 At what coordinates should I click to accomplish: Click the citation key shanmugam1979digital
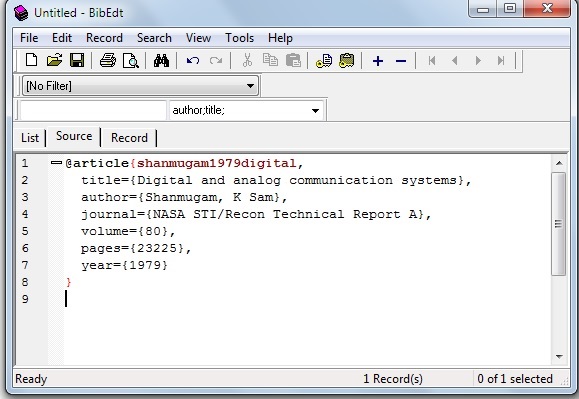217,163
